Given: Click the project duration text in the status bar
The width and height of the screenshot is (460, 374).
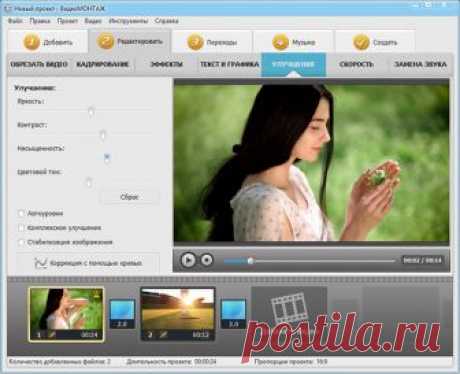Looking at the screenshot, I should pyautogui.click(x=171, y=361).
